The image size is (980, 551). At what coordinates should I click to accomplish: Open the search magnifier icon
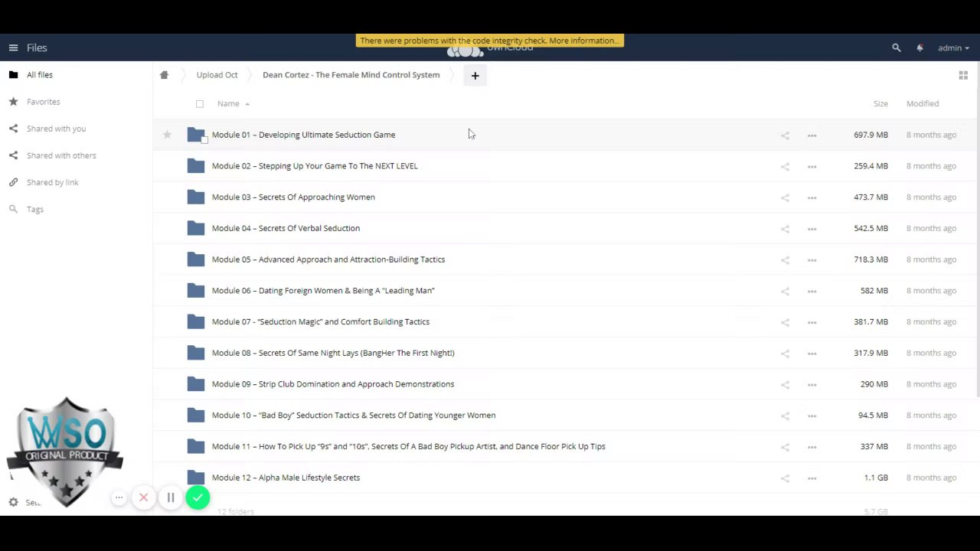[897, 47]
